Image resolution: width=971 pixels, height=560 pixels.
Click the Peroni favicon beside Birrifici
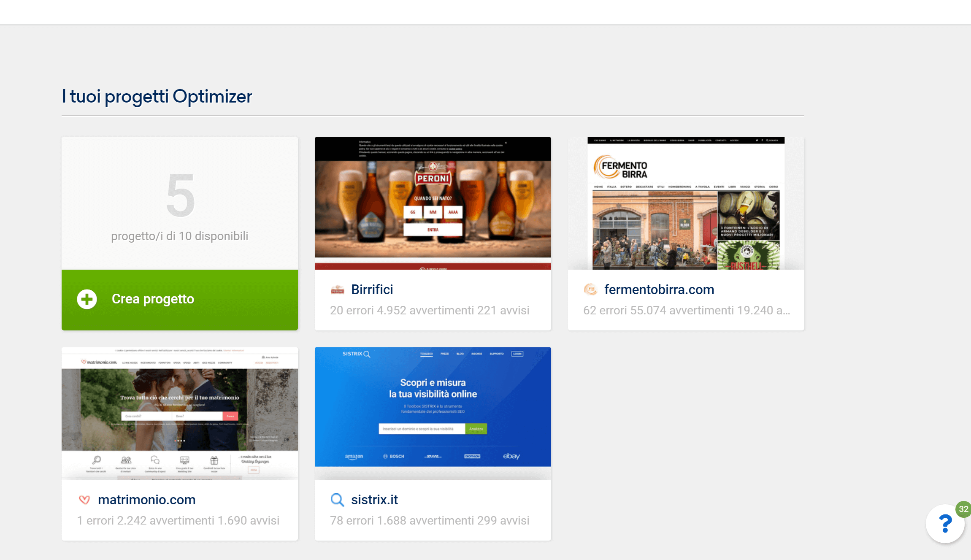[x=337, y=289]
